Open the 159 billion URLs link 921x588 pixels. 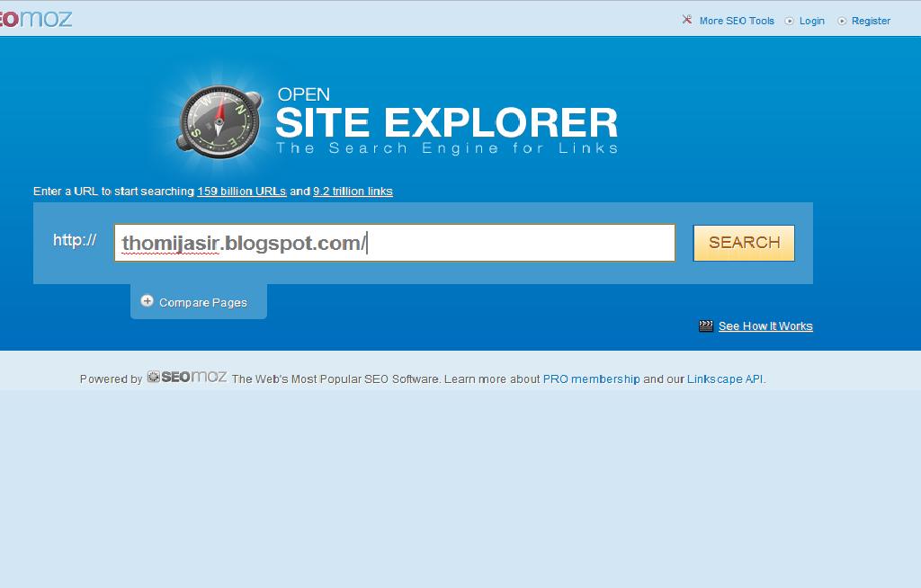click(241, 192)
